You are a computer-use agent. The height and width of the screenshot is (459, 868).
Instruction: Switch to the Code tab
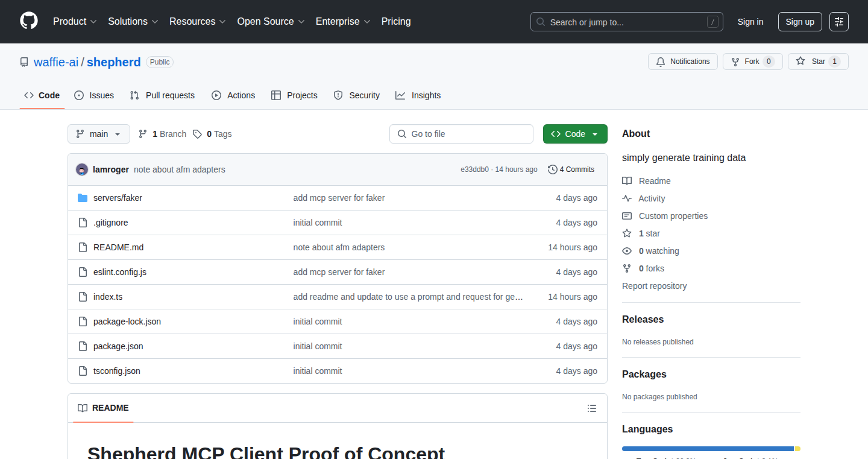(x=42, y=95)
